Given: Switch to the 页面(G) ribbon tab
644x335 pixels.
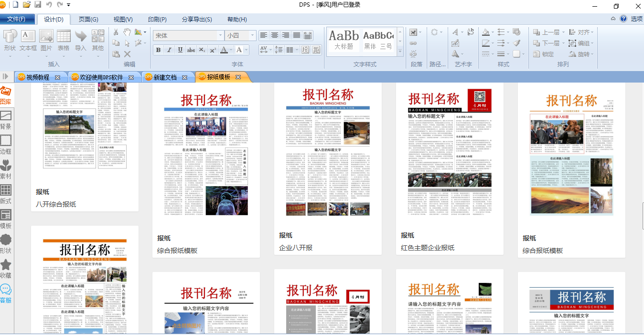Looking at the screenshot, I should (x=89, y=19).
